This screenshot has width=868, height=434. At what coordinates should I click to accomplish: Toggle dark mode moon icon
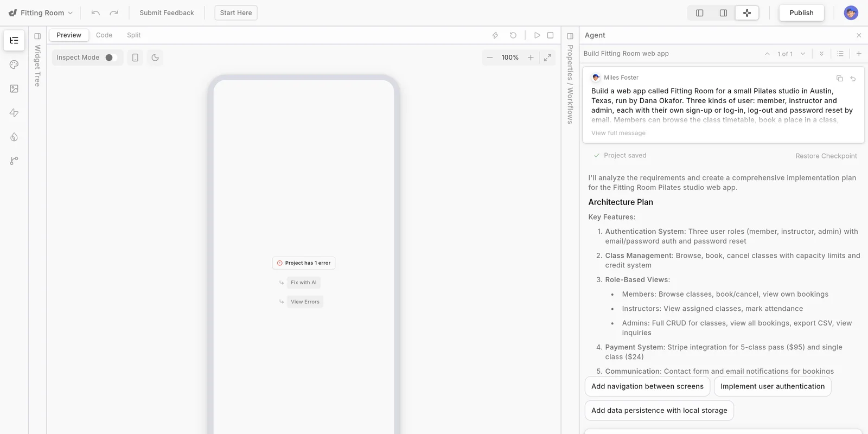pyautogui.click(x=155, y=58)
